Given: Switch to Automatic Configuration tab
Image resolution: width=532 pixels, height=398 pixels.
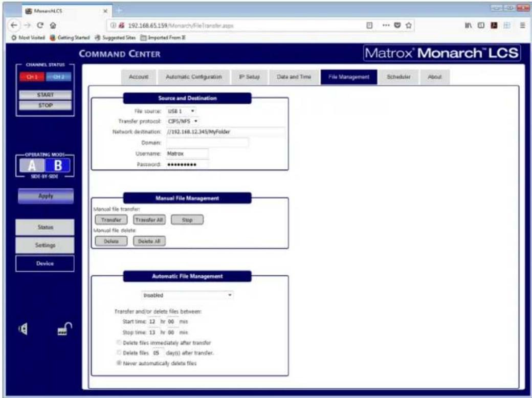Looking at the screenshot, I should (x=193, y=77).
